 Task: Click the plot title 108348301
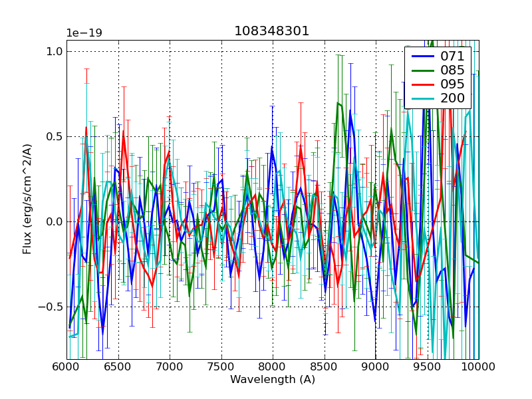[271, 31]
